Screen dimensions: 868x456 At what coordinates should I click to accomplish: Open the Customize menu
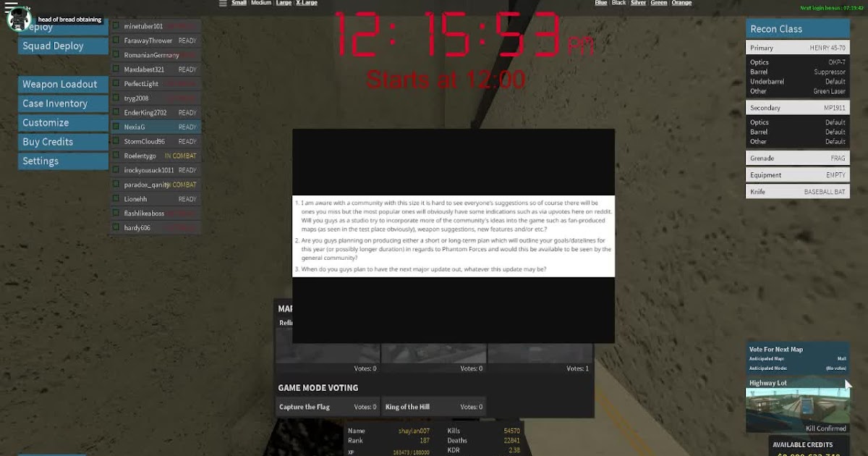[63, 123]
